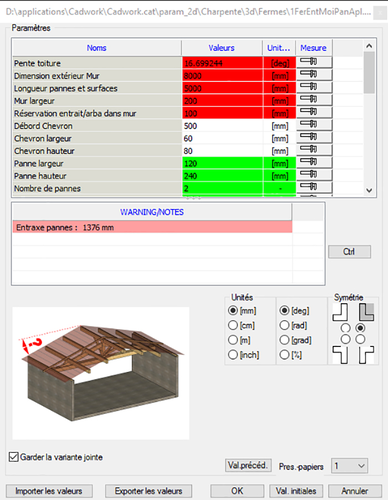
Task: Click the Exporter les valeurs button
Action: click(x=149, y=491)
